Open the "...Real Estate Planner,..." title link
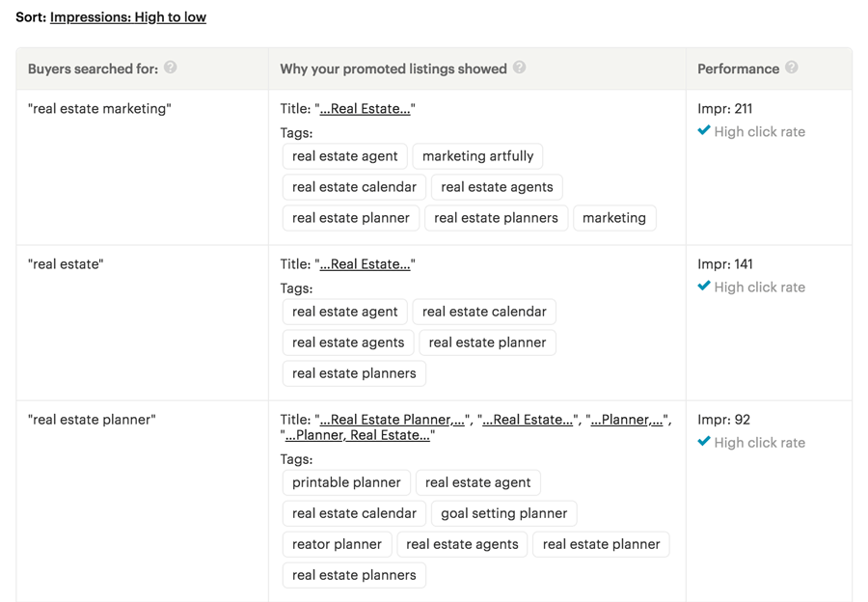868x602 pixels. [392, 420]
